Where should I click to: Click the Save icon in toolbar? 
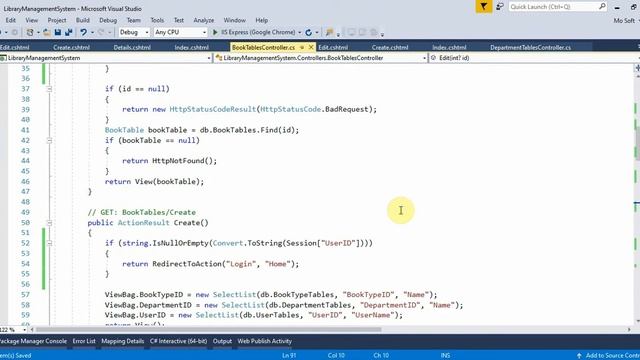[x=58, y=32]
